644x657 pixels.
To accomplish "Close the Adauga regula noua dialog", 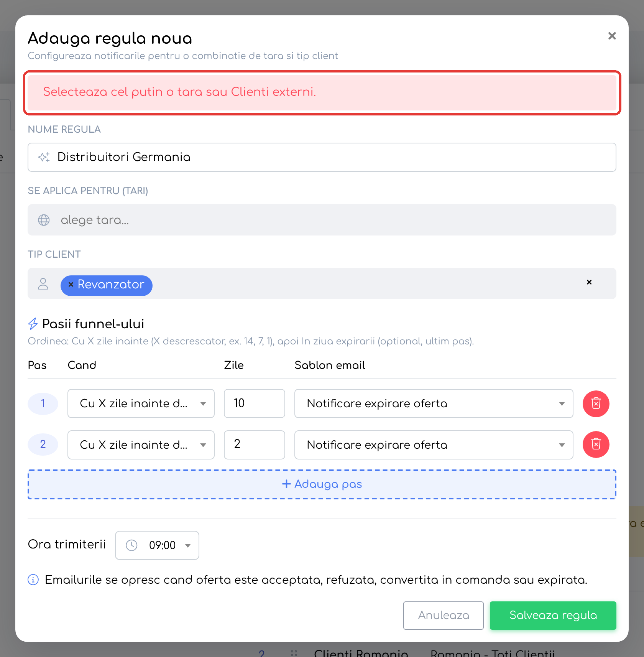I will pos(612,36).
